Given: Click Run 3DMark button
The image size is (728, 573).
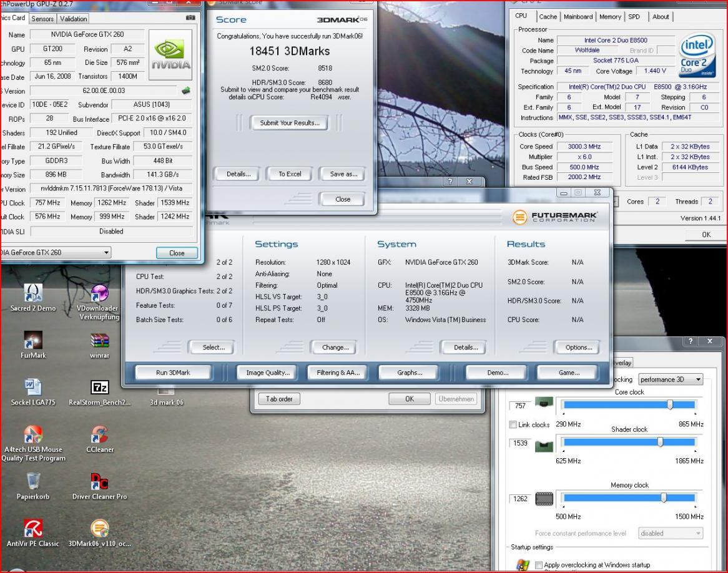Looking at the screenshot, I should pyautogui.click(x=173, y=373).
